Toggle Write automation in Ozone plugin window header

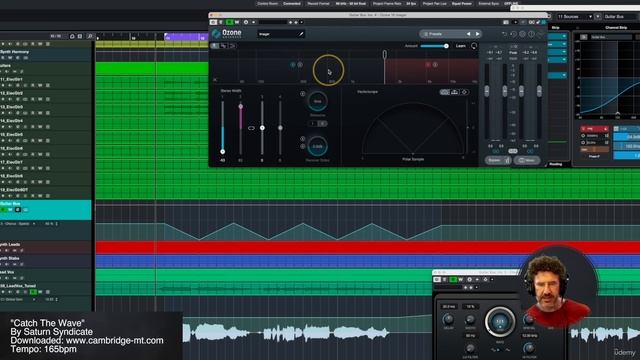point(237,22)
